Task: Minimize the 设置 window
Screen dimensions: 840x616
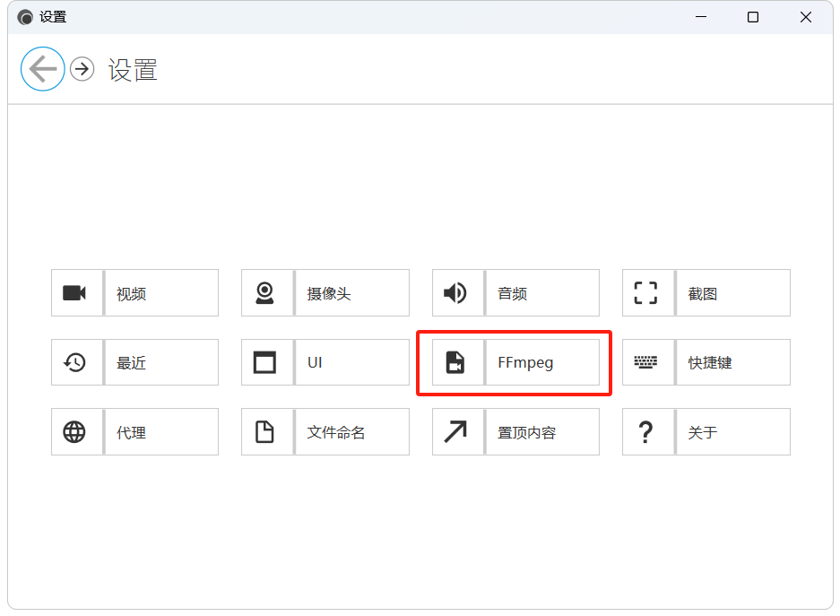Action: pyautogui.click(x=701, y=17)
